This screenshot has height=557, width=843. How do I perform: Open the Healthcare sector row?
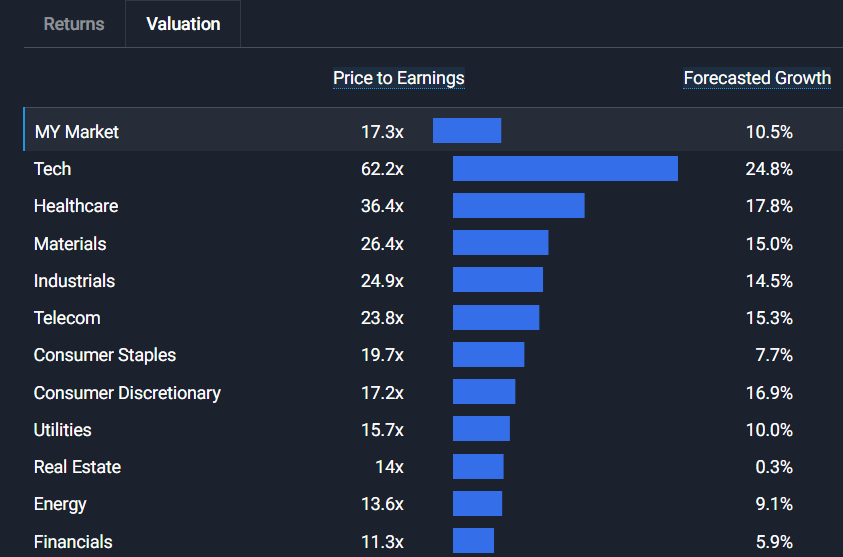click(76, 206)
